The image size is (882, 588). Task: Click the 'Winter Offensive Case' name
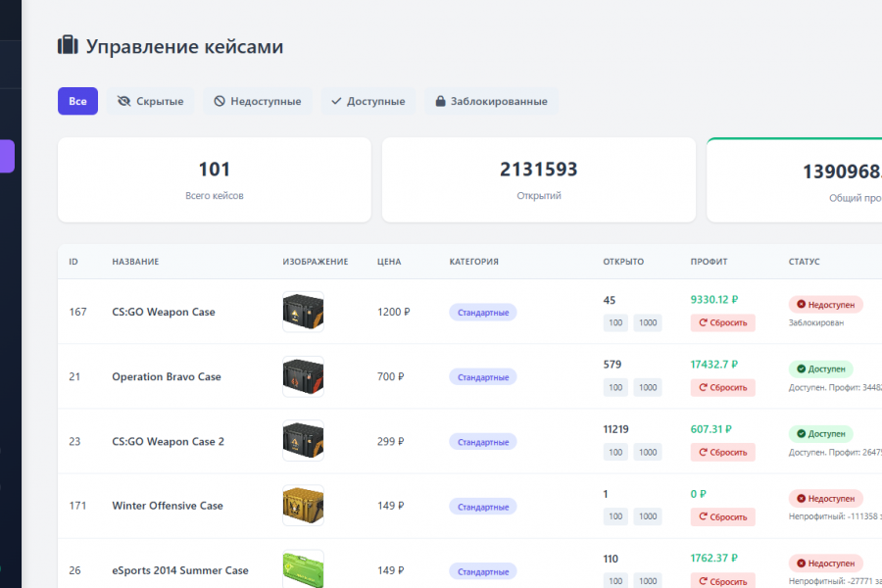[x=168, y=506]
